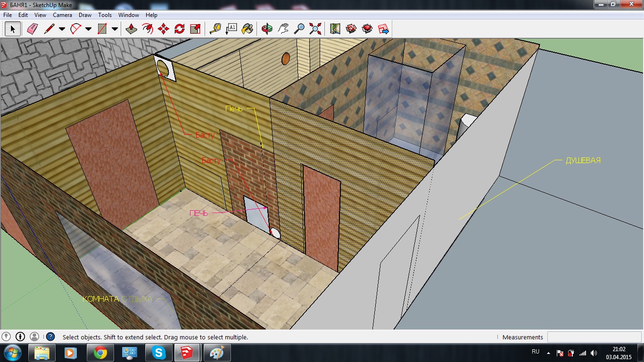This screenshot has width=644, height=362.
Task: Open the Window menu
Action: (x=129, y=15)
